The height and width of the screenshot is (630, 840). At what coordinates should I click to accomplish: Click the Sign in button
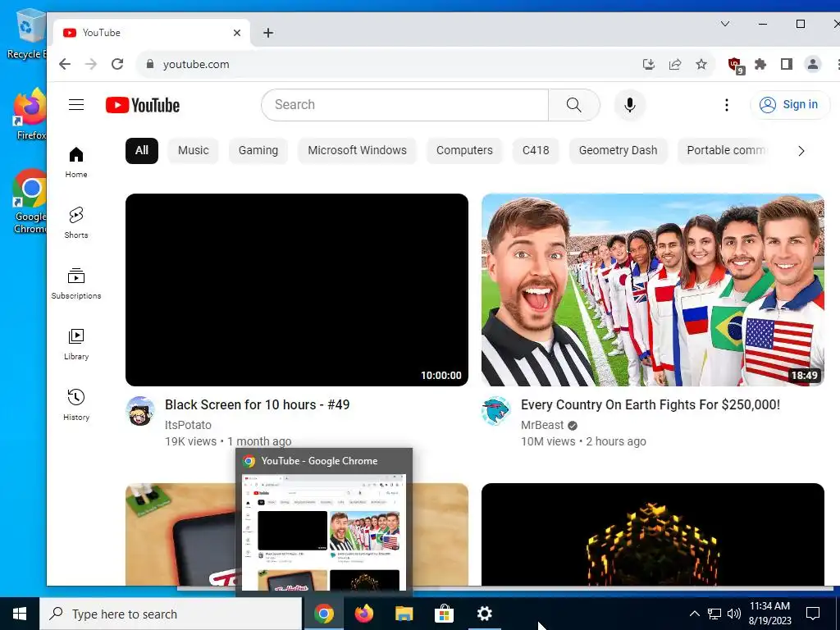[790, 104]
